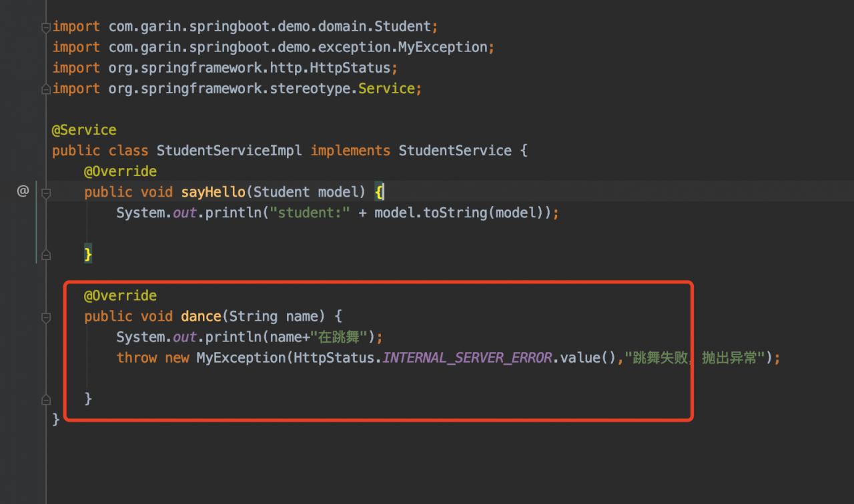Collapse the import statements block
The width and height of the screenshot is (854, 504).
tap(45, 27)
